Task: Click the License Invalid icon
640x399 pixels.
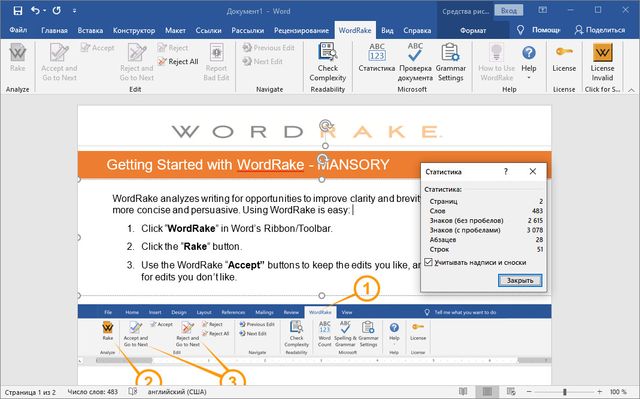Action: pos(602,52)
